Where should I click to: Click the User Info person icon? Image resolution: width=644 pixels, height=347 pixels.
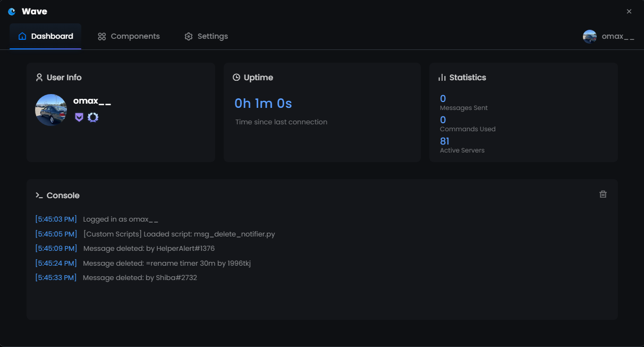tap(39, 77)
